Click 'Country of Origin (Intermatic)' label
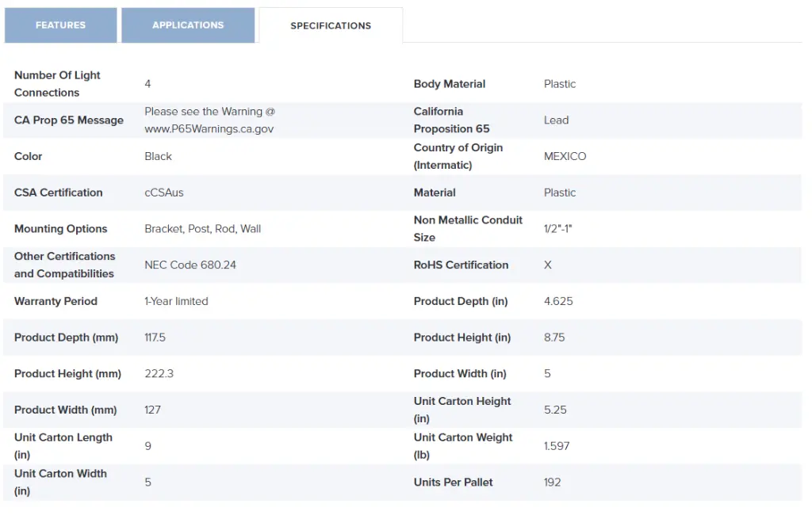Screen dimensions: 812x515 pyautogui.click(x=458, y=156)
